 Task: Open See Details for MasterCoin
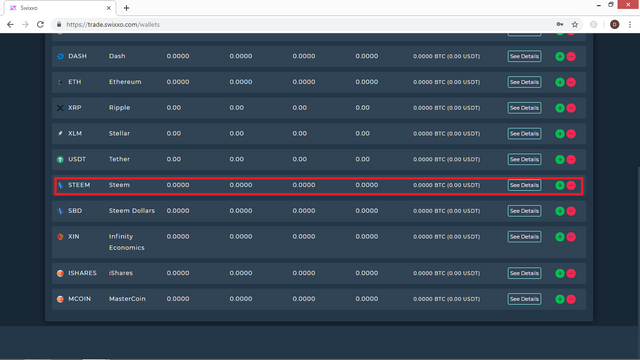524,299
